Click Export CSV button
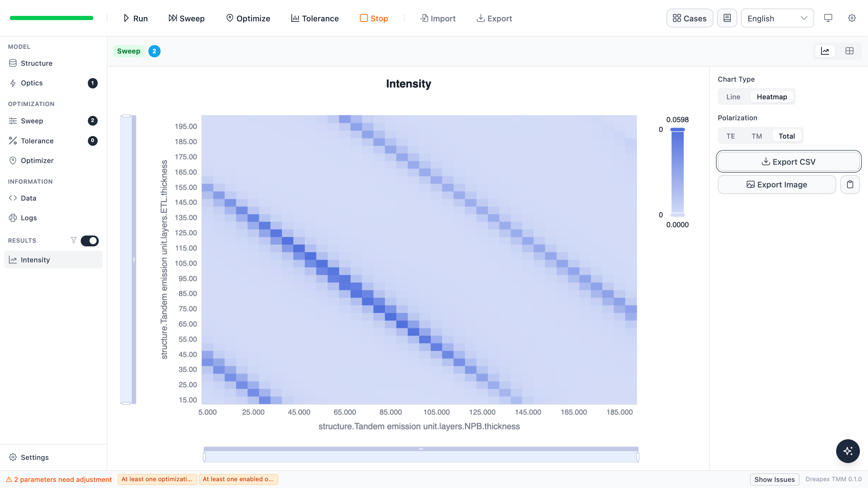The height and width of the screenshot is (488, 868). 789,162
